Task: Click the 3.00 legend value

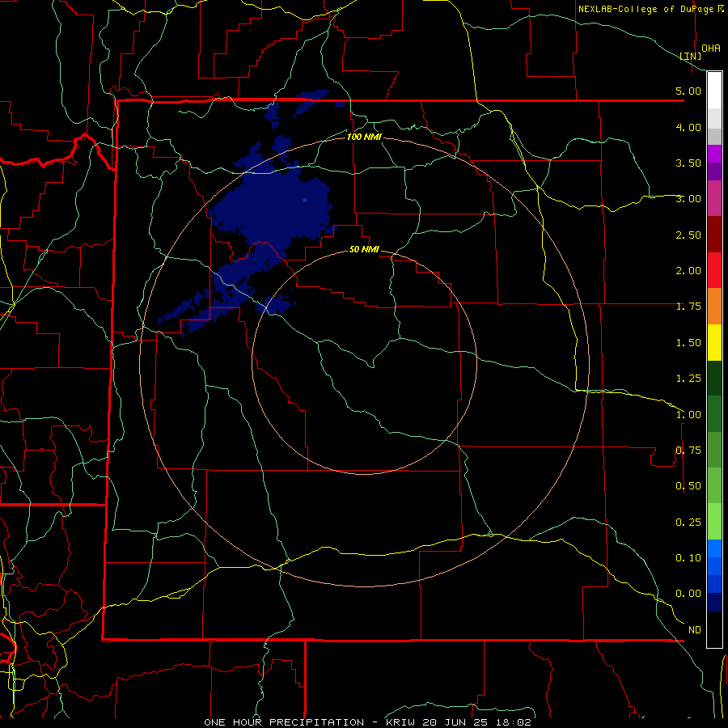Action: (x=688, y=199)
